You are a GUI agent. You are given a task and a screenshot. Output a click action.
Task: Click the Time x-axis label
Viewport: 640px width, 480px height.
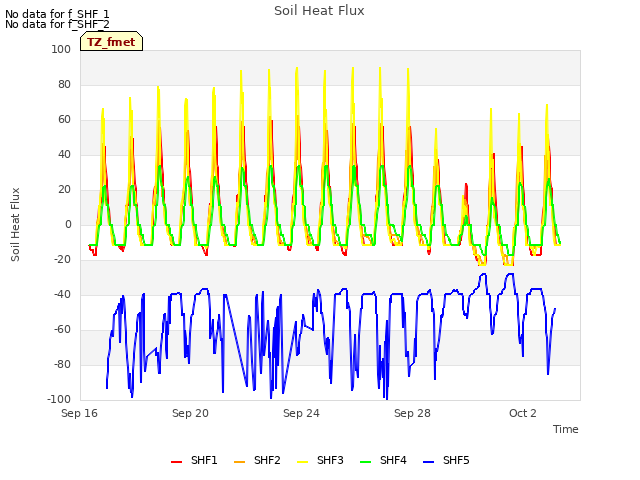[x=566, y=429]
